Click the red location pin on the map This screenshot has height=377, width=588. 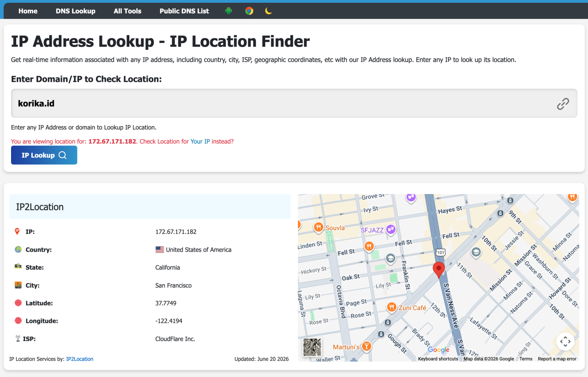(439, 270)
